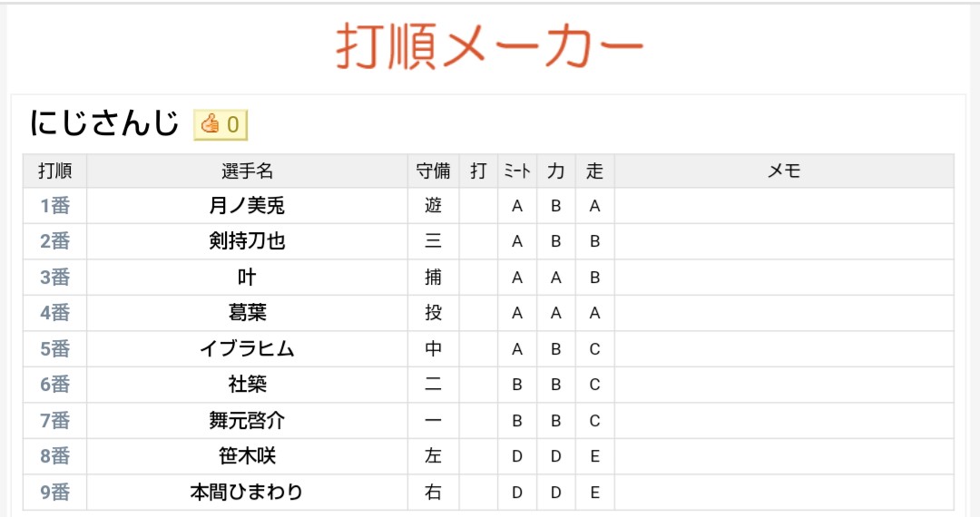
Task: Open the 打順メーカー title logo
Action: click(489, 47)
